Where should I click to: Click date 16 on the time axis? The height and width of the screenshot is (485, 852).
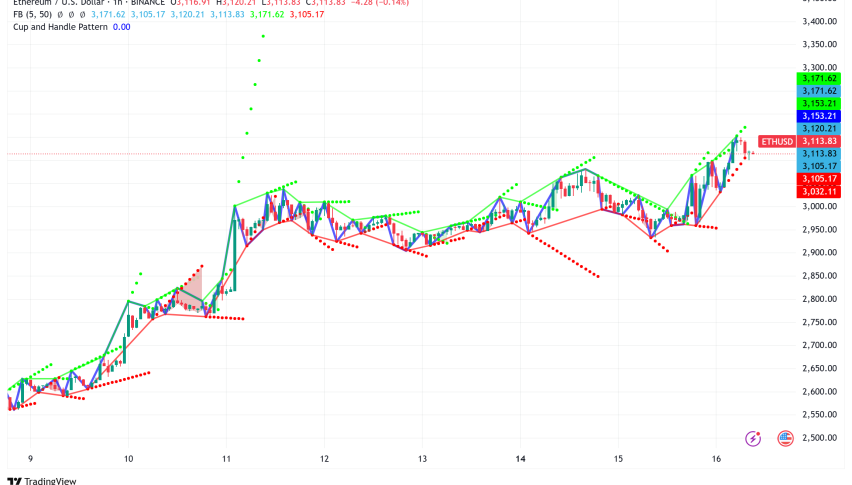(x=716, y=459)
